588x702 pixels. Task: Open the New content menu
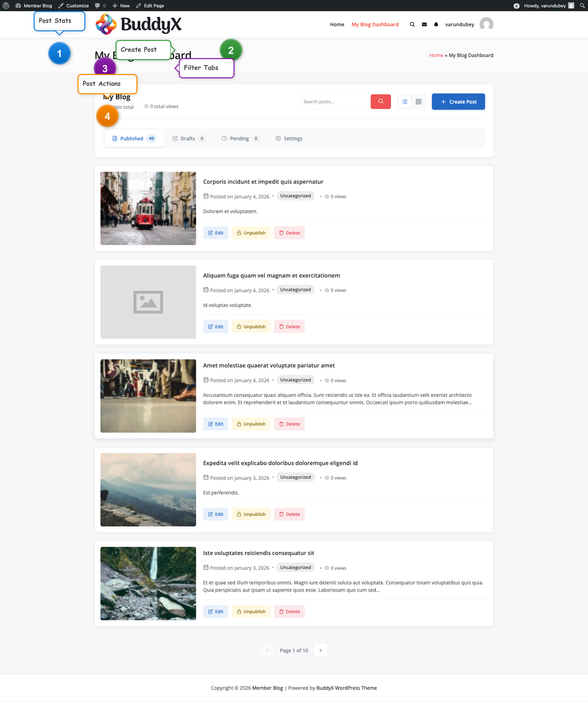(x=121, y=6)
